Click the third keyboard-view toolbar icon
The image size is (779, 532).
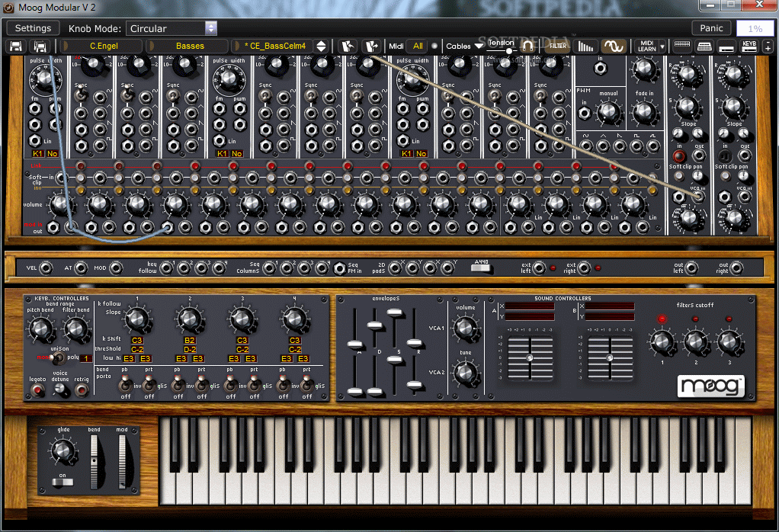(726, 47)
